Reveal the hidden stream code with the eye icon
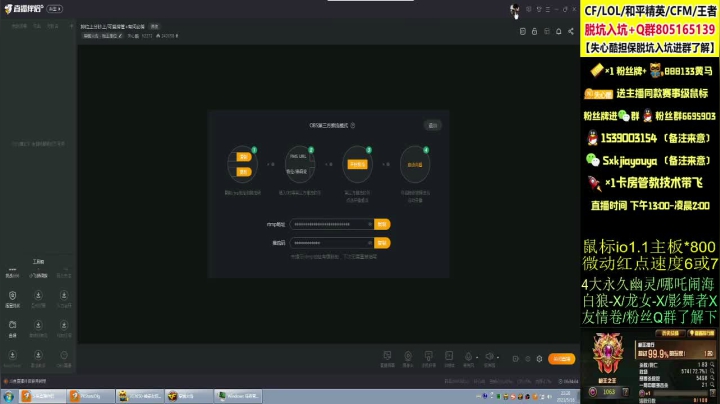Viewport: 720px width, 404px height. [x=370, y=243]
